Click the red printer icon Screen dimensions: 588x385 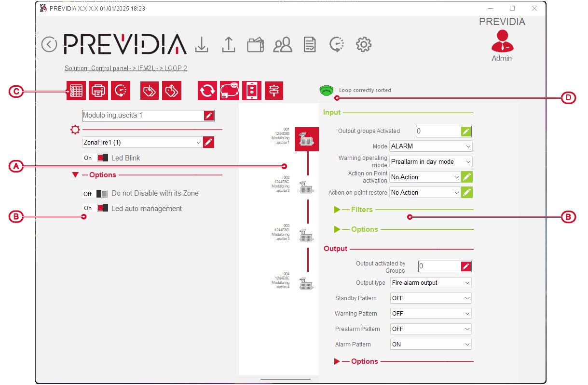tap(98, 91)
